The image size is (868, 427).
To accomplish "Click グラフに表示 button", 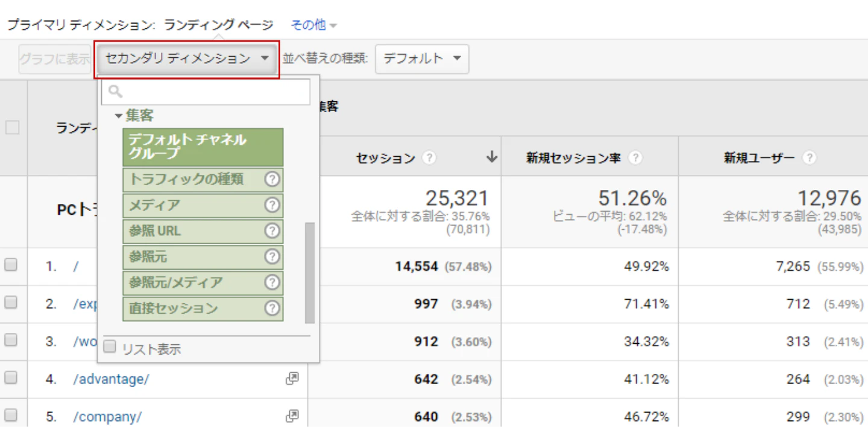I will point(55,59).
